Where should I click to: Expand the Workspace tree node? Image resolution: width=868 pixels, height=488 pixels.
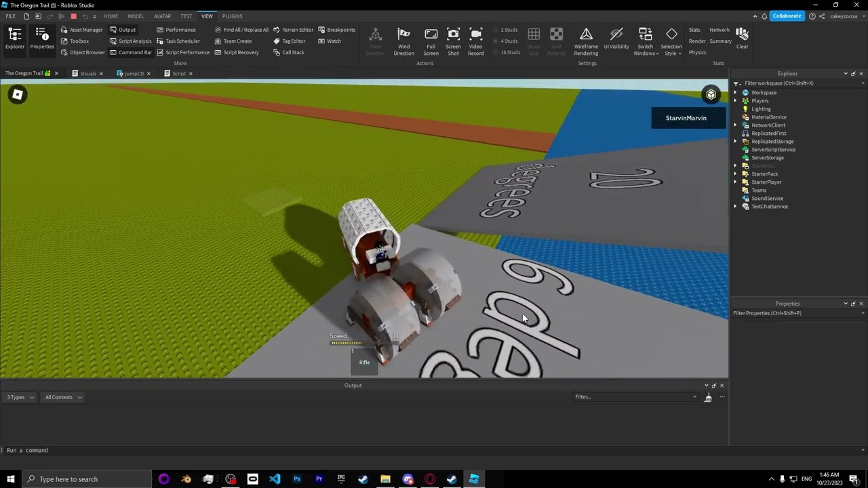[x=736, y=93]
